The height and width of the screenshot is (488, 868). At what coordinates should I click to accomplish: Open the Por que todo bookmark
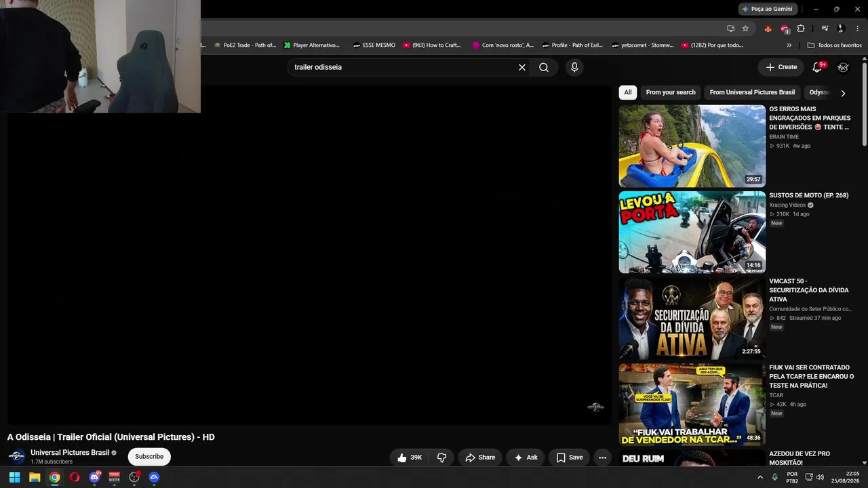pos(712,45)
